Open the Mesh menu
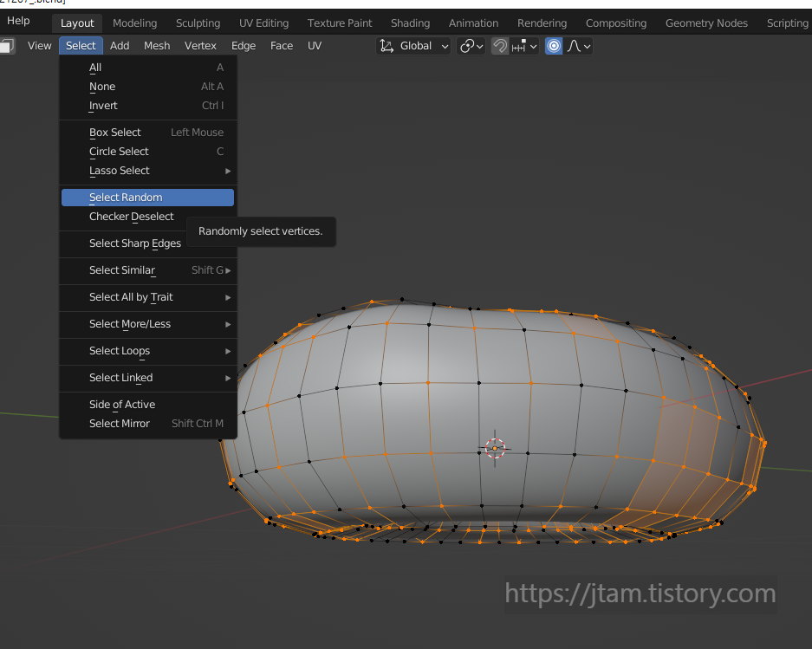 pos(157,46)
